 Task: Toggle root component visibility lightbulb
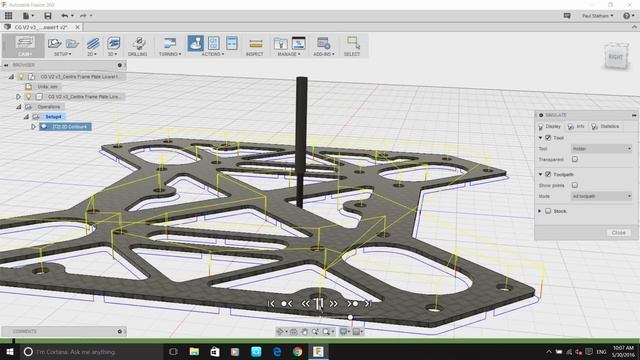(21, 76)
